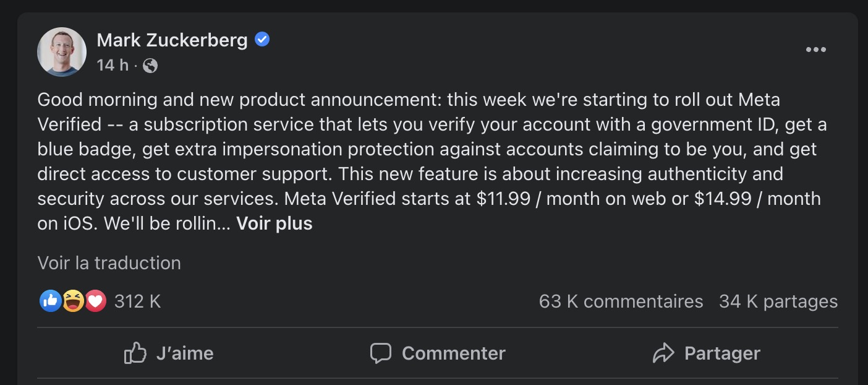View the "34 K partages" list
The height and width of the screenshot is (385, 868).
(x=778, y=301)
